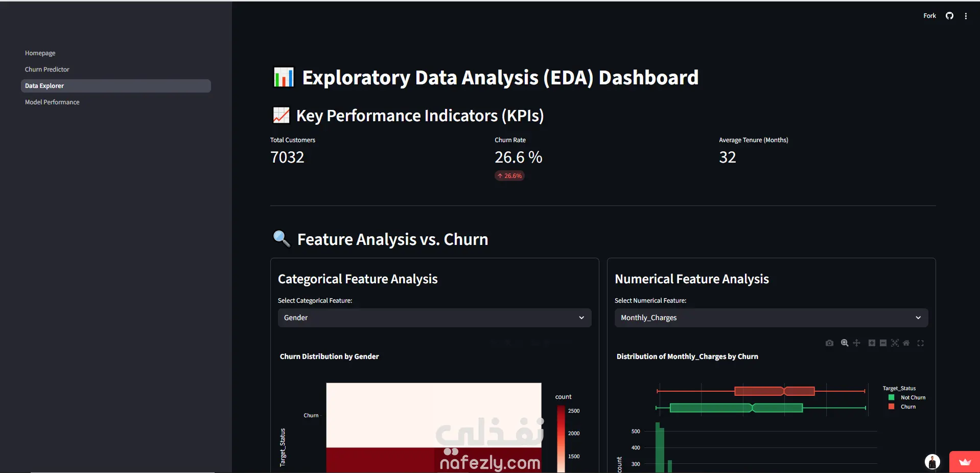Go to the Homepage page

point(40,53)
